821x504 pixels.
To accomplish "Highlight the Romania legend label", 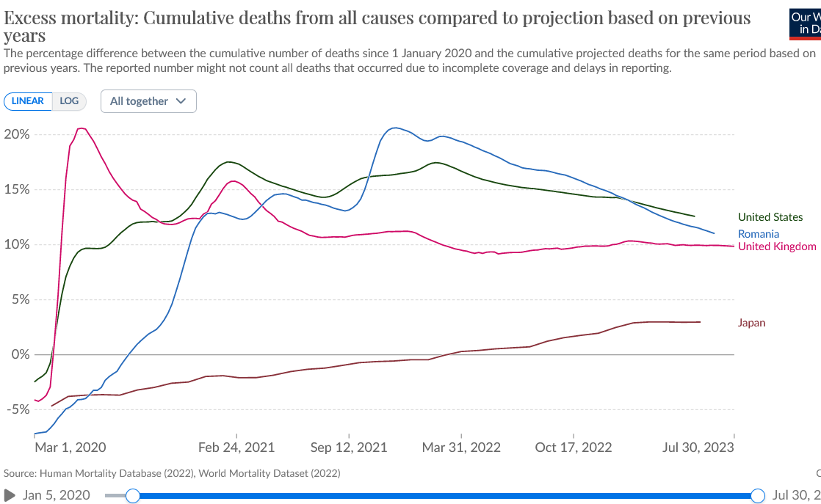I will pos(759,234).
